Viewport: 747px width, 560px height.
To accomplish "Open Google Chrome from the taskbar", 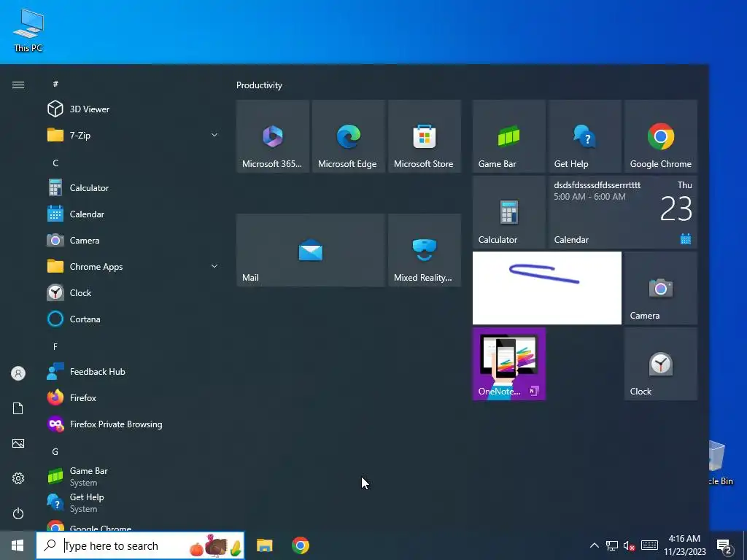I will pos(300,545).
